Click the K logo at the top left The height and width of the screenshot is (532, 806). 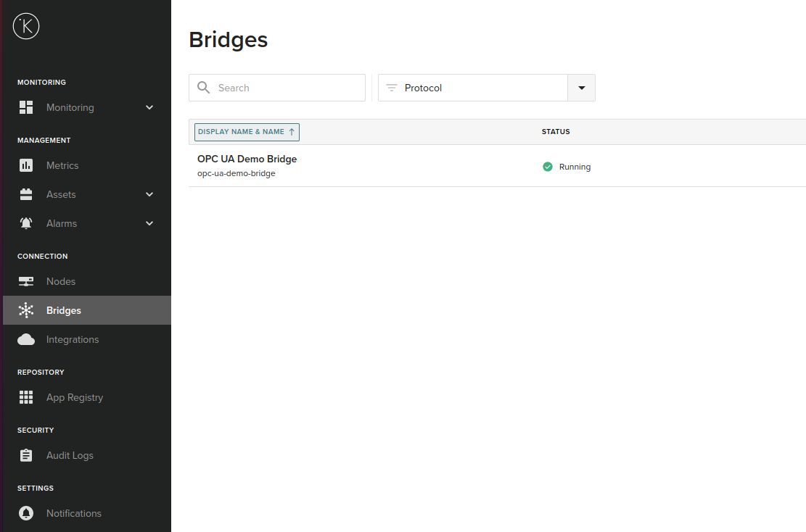pyautogui.click(x=26, y=26)
